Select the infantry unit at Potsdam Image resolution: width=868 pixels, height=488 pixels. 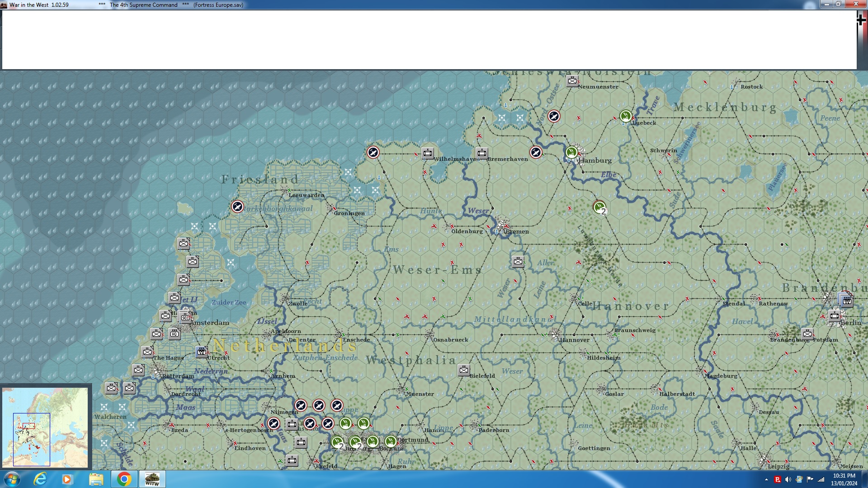click(x=807, y=334)
